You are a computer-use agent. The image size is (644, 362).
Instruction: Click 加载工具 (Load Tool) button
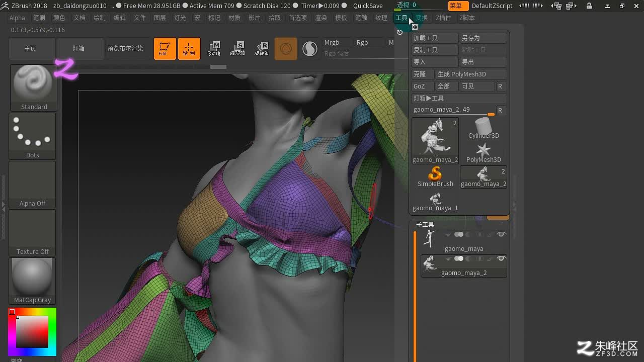coord(435,38)
